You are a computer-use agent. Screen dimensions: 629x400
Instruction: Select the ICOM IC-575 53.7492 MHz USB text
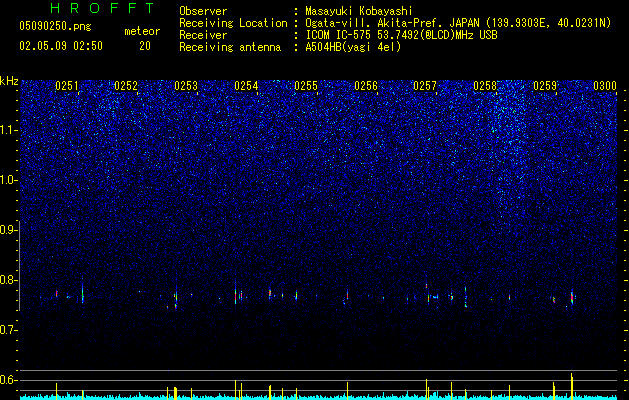coord(401,35)
